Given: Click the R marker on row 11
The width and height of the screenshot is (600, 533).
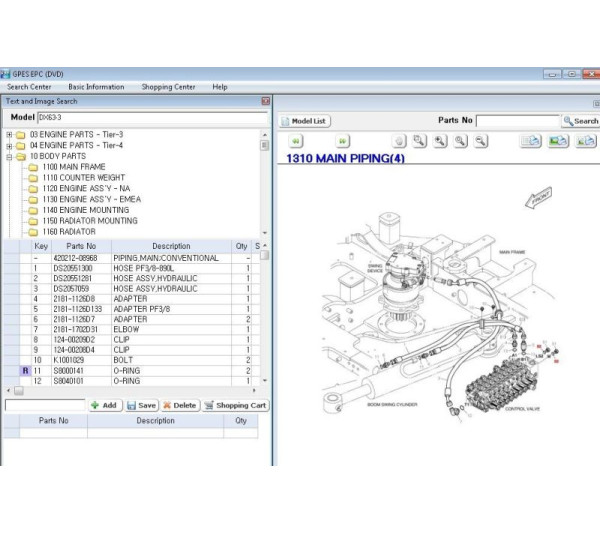Looking at the screenshot, I should tap(25, 370).
